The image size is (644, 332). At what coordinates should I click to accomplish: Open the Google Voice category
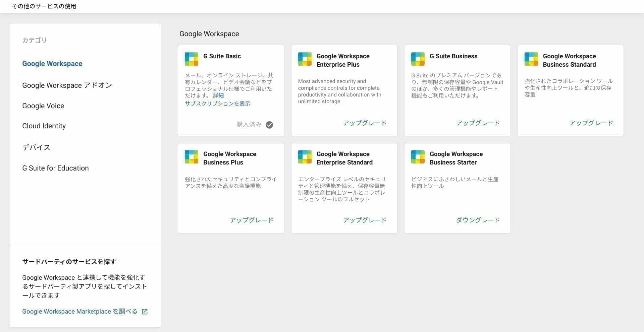43,106
